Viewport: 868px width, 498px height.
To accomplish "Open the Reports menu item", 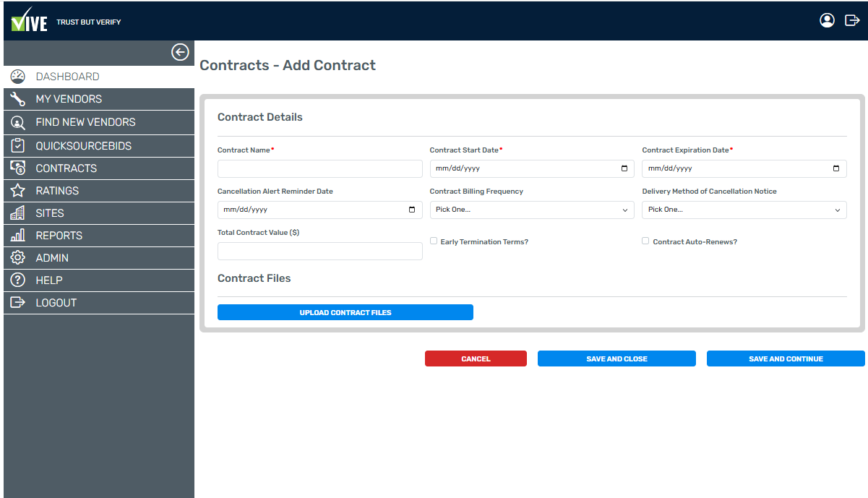I will point(59,236).
